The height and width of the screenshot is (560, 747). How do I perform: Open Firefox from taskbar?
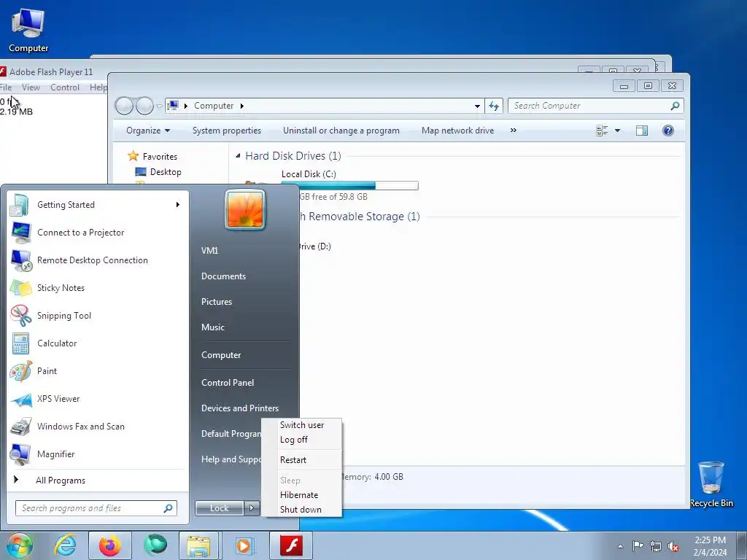[110, 545]
